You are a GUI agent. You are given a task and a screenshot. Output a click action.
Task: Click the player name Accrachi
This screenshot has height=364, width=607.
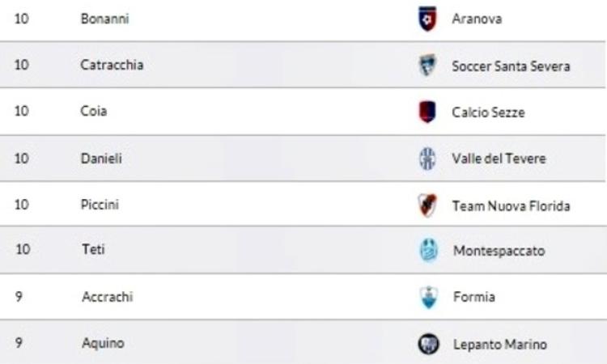pos(107,297)
